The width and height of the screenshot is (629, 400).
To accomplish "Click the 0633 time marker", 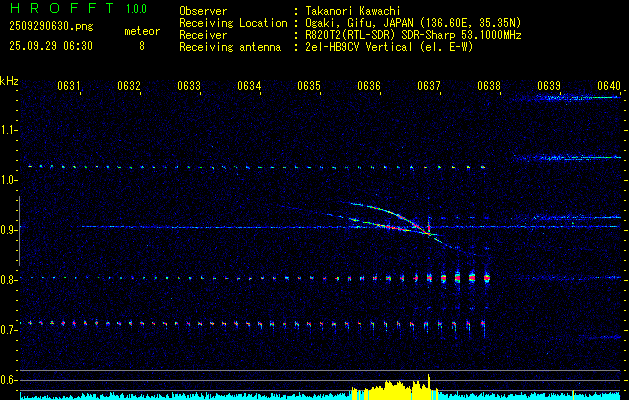I will (189, 86).
